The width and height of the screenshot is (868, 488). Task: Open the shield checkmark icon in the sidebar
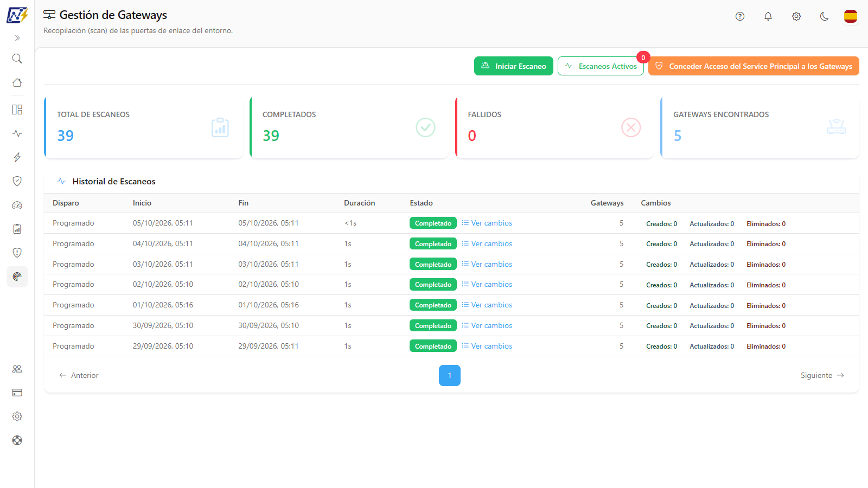coord(17,181)
